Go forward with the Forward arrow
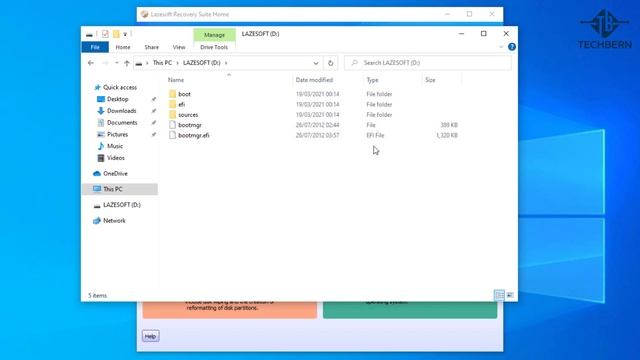Viewport: 640px width, 360px height. 105,63
